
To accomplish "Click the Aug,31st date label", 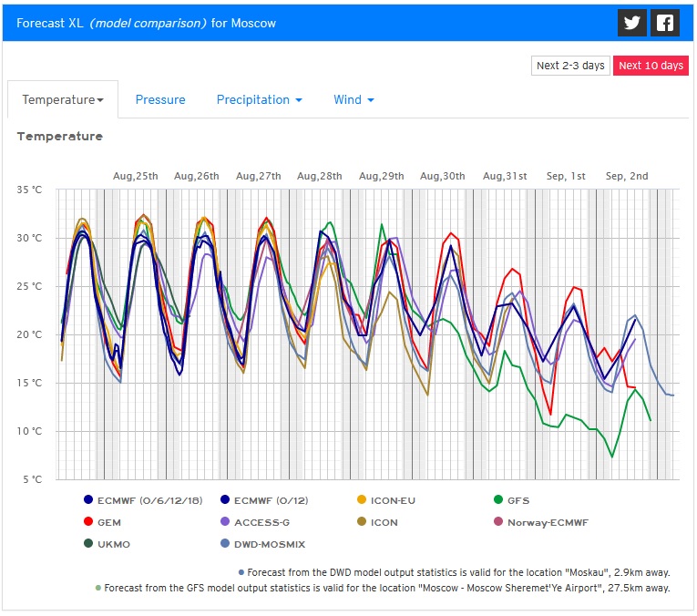I will [x=505, y=176].
